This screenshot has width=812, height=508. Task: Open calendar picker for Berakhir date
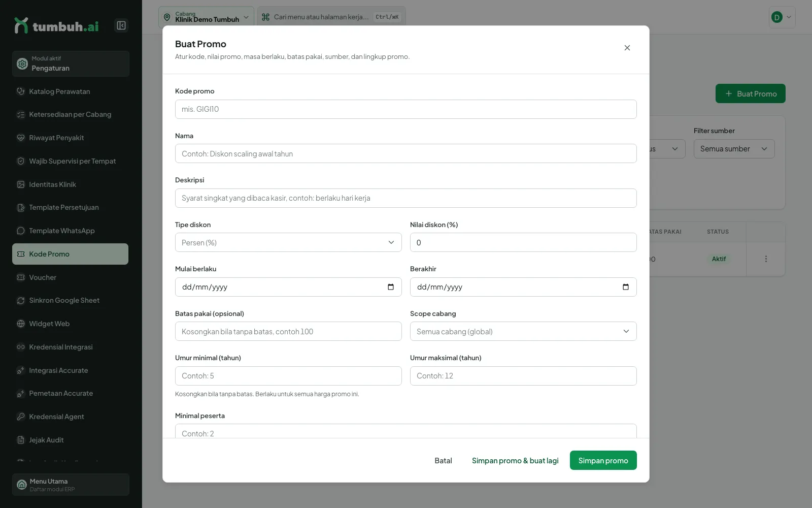click(x=626, y=287)
